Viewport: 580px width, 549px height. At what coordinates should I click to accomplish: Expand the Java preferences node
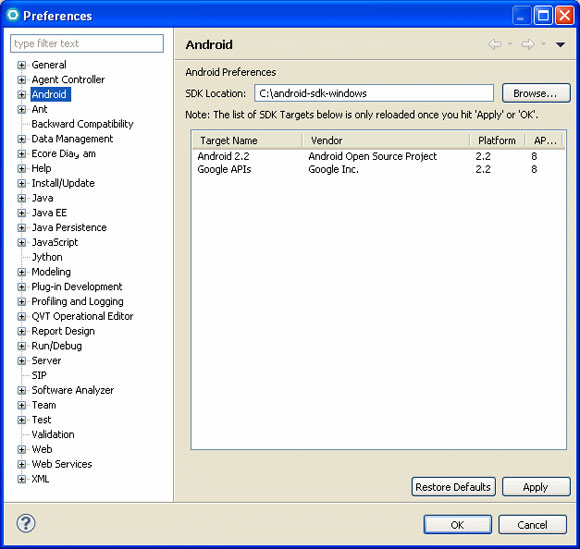coord(21,198)
